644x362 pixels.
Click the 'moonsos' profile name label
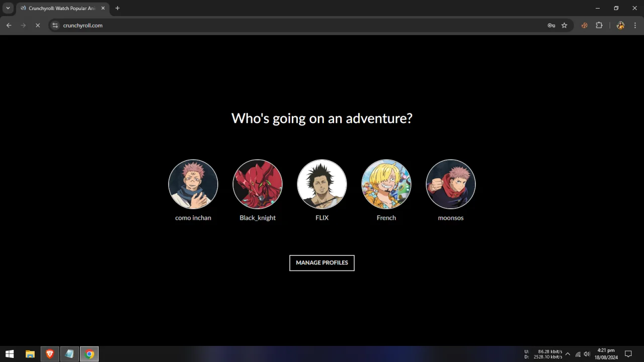(451, 218)
